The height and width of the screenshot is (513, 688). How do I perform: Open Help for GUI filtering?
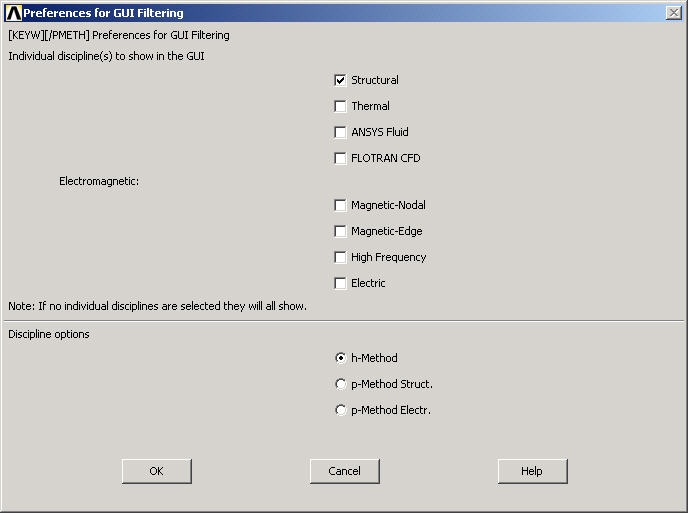coord(532,471)
